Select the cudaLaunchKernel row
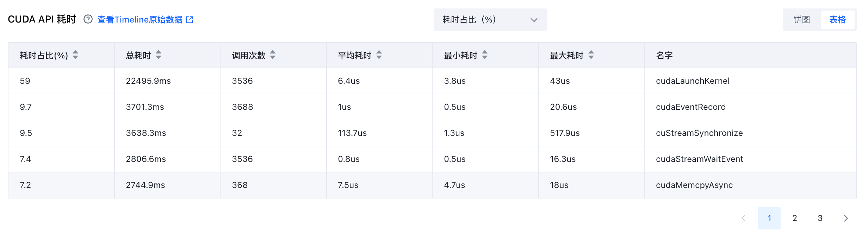 tap(432, 81)
